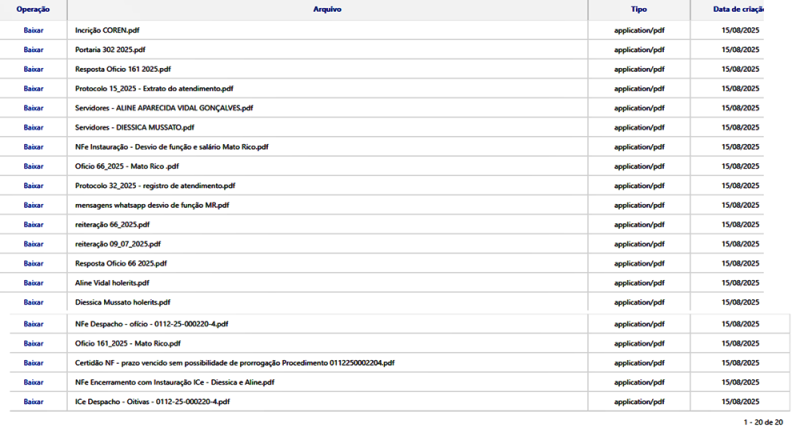Click Baixar link for Incrição COREN.pdf

pyautogui.click(x=33, y=30)
